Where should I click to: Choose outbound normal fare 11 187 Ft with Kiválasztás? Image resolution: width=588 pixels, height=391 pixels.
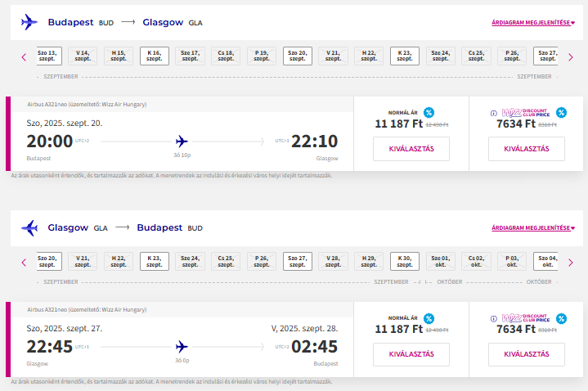click(411, 149)
